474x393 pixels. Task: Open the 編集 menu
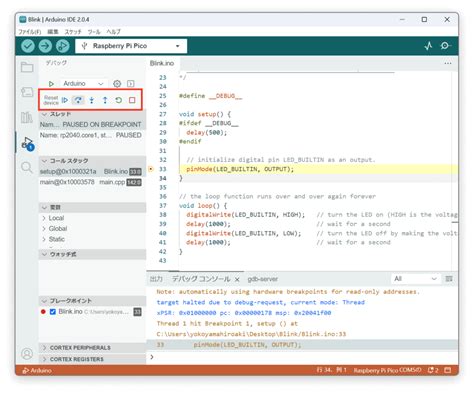(53, 32)
